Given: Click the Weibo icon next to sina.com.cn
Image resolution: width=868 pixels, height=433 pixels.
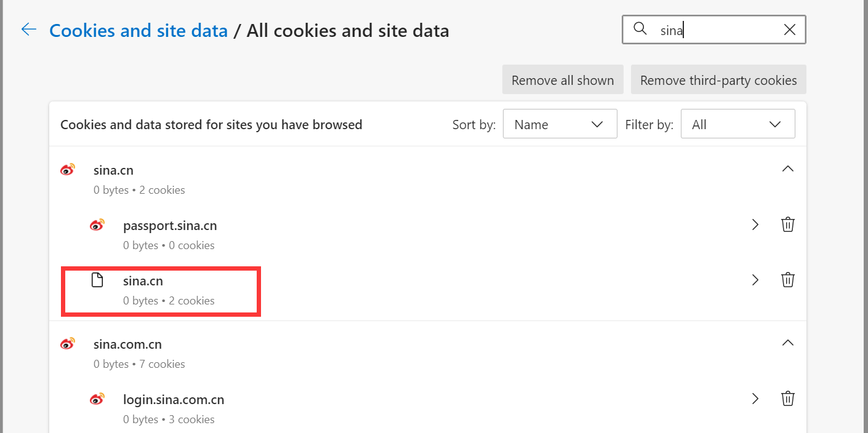Looking at the screenshot, I should (68, 344).
